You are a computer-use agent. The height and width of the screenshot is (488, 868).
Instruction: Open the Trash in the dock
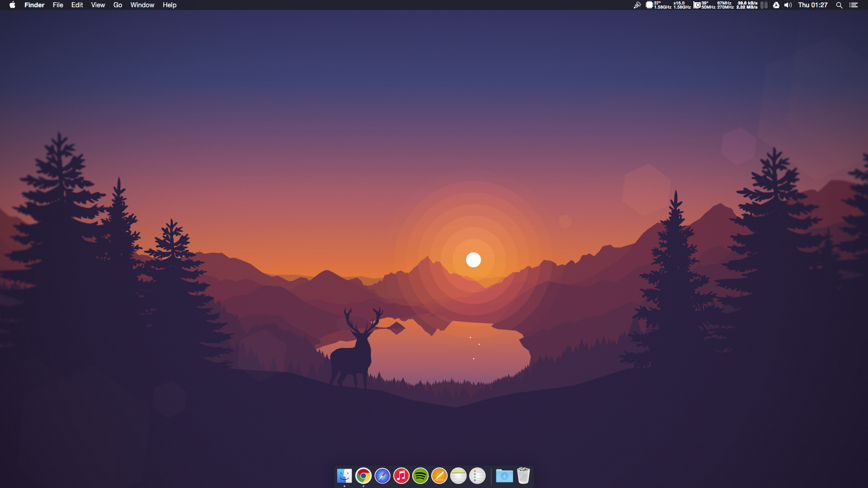coord(523,475)
